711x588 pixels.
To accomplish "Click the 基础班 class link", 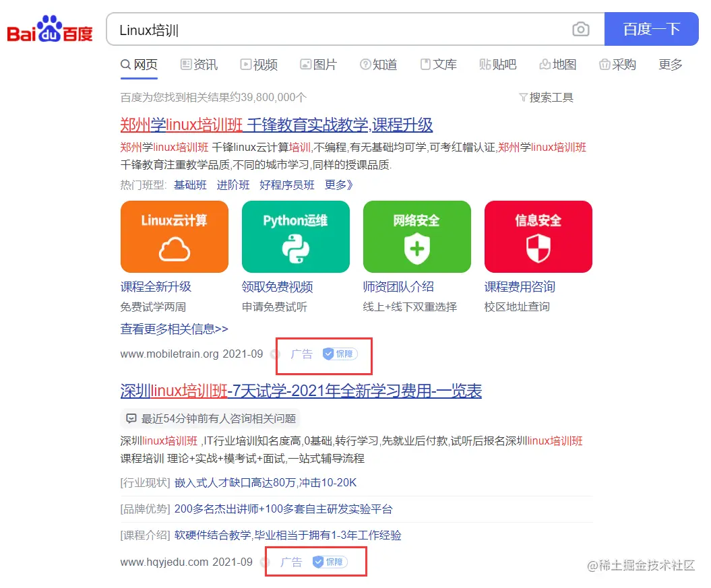I will pos(190,185).
